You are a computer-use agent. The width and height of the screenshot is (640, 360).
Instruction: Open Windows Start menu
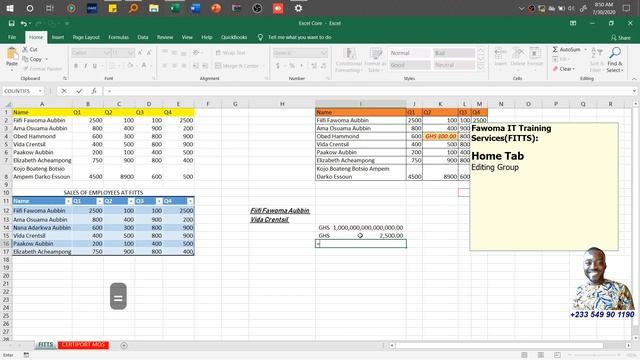(9, 8)
